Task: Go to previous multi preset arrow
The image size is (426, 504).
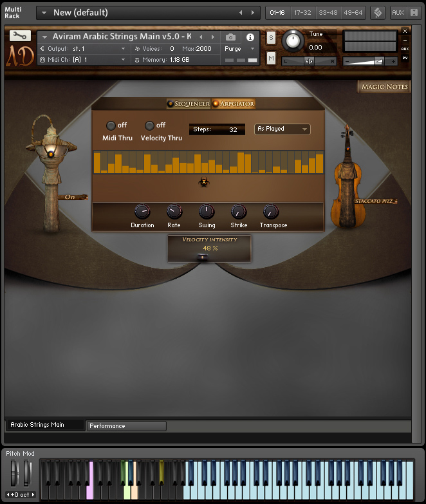Action: tap(241, 12)
